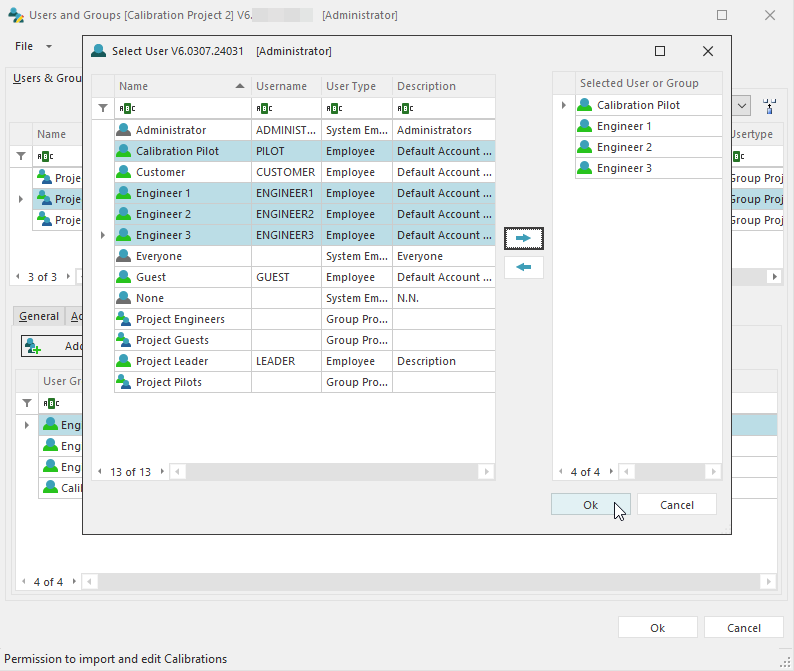794x671 pixels.
Task: Expand the Engineer 3 row indicator arrow
Action: click(102, 235)
